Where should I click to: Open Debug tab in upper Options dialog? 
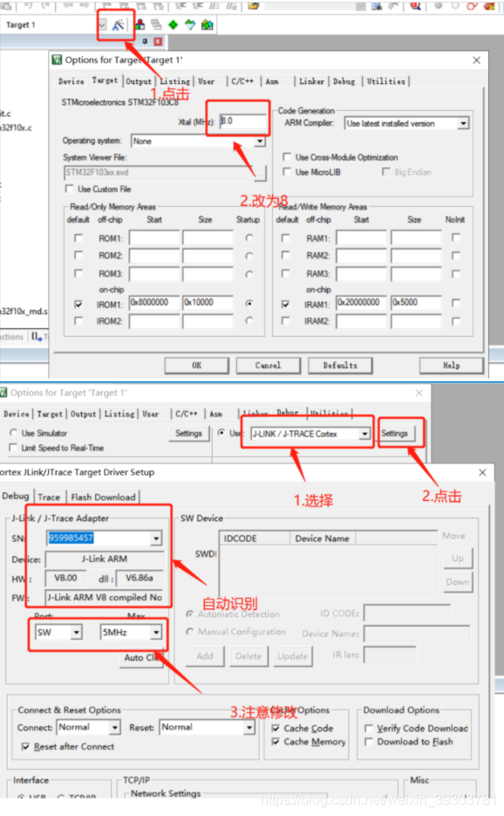[344, 81]
